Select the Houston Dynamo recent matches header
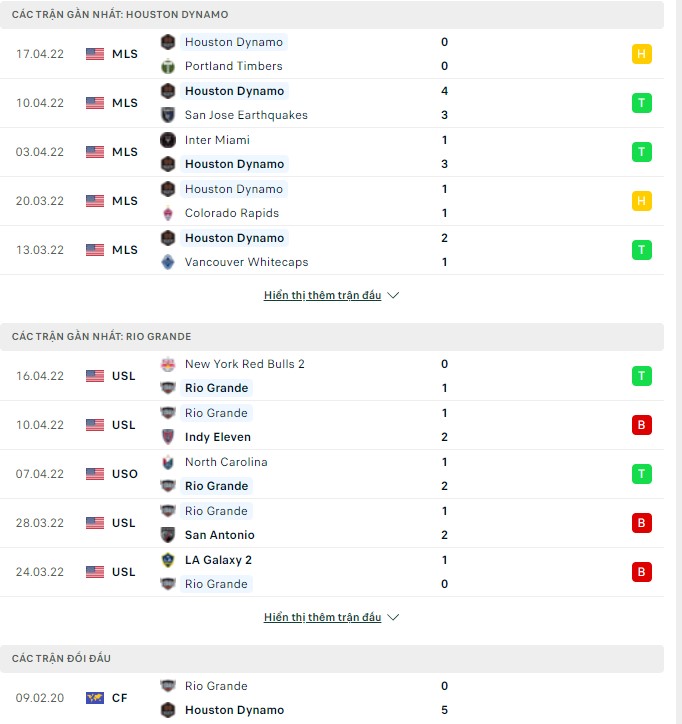The height and width of the screenshot is (724, 682). click(x=120, y=15)
